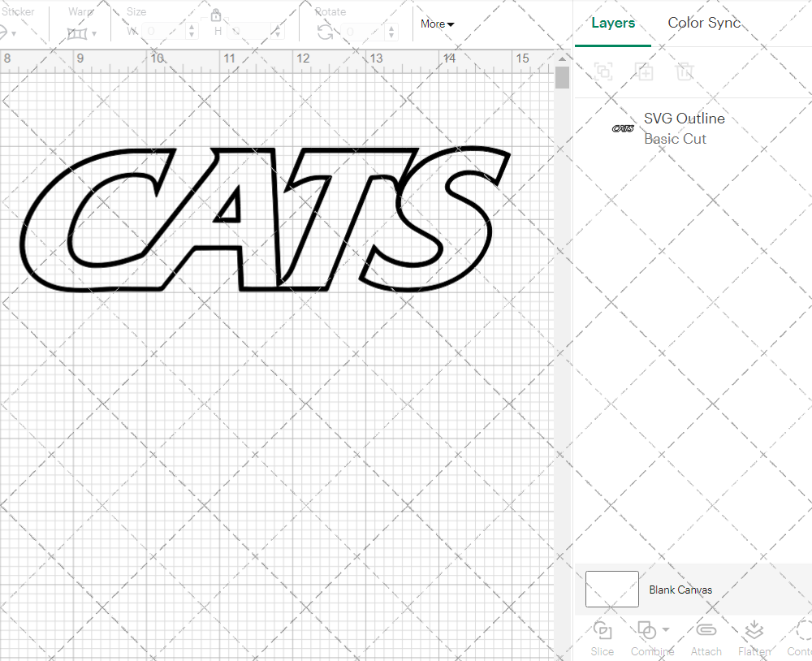The image size is (812, 661).
Task: Switch to the Color Sync tab
Action: [704, 23]
